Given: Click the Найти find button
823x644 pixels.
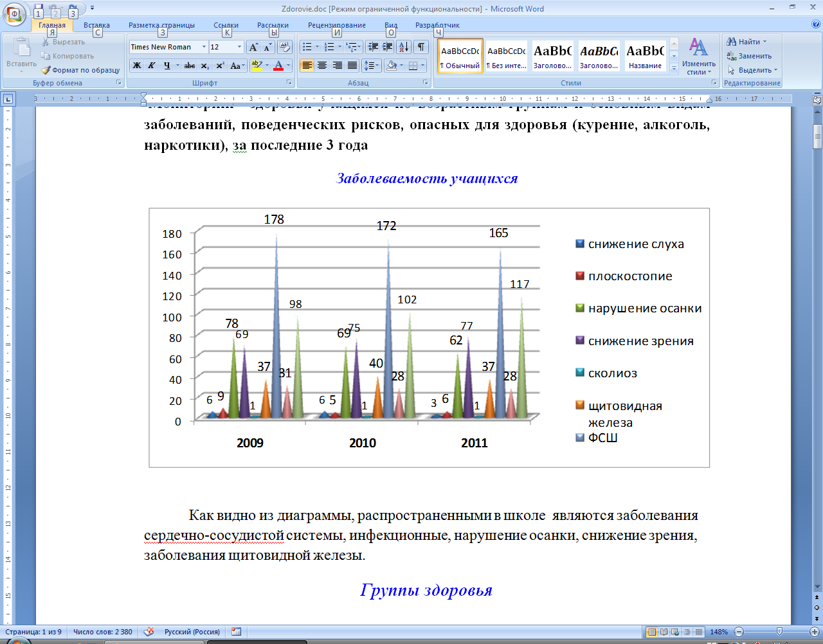Looking at the screenshot, I should (x=746, y=42).
